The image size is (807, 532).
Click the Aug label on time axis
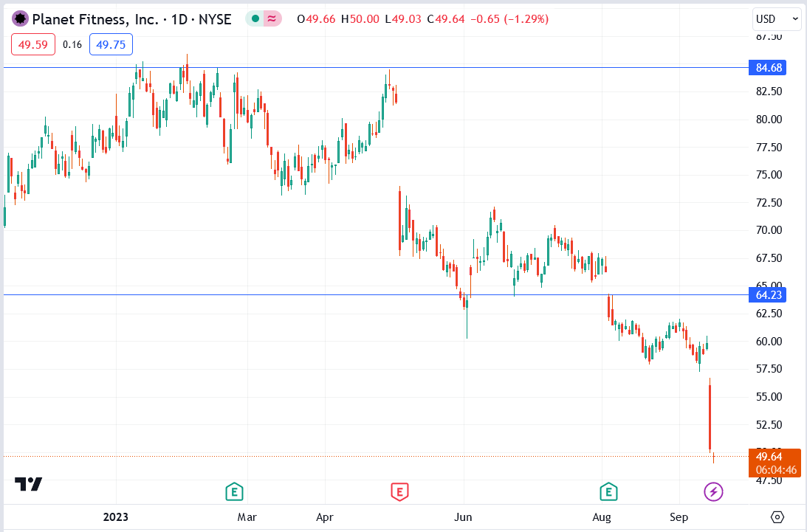tap(602, 517)
